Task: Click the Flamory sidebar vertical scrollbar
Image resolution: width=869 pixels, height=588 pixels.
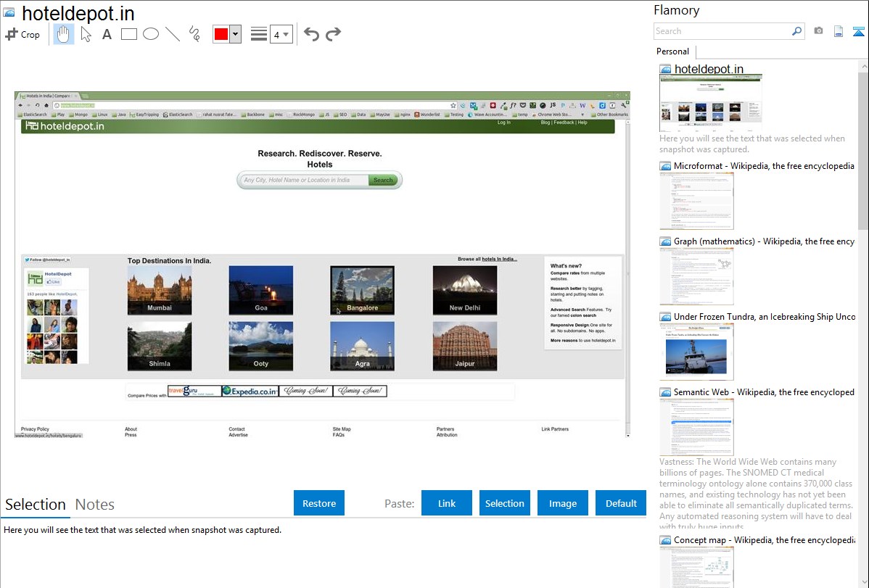Action: pos(863,149)
